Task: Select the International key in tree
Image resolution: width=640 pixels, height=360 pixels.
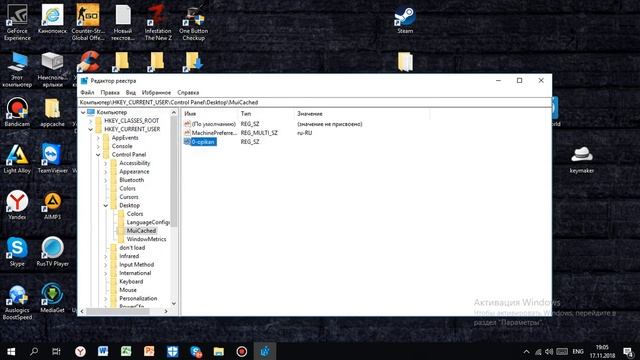Action: coord(135,273)
